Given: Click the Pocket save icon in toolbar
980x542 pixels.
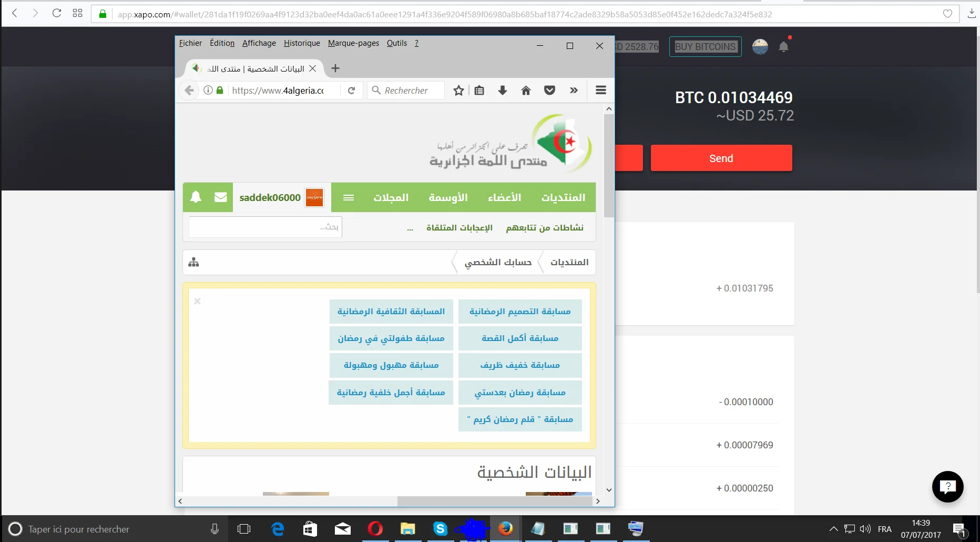Looking at the screenshot, I should tap(549, 90).
